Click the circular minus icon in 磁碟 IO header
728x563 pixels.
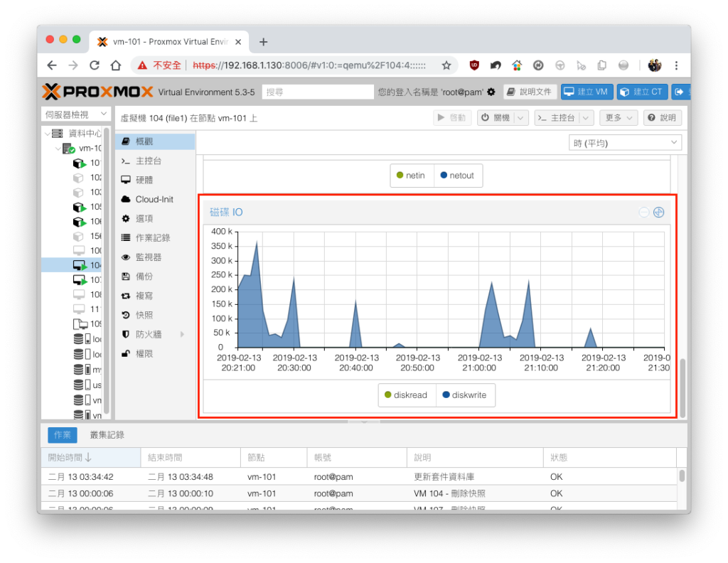tap(643, 213)
